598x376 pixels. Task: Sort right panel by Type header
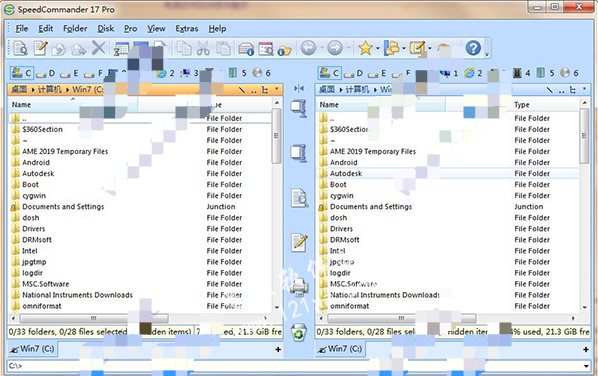coord(522,104)
